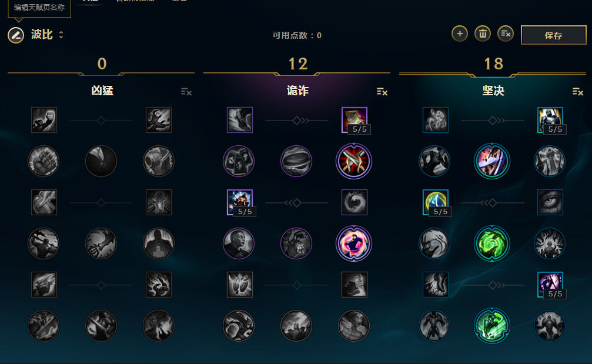Reset the 诡诈 tree points
Image resolution: width=592 pixels, height=364 pixels.
[382, 92]
